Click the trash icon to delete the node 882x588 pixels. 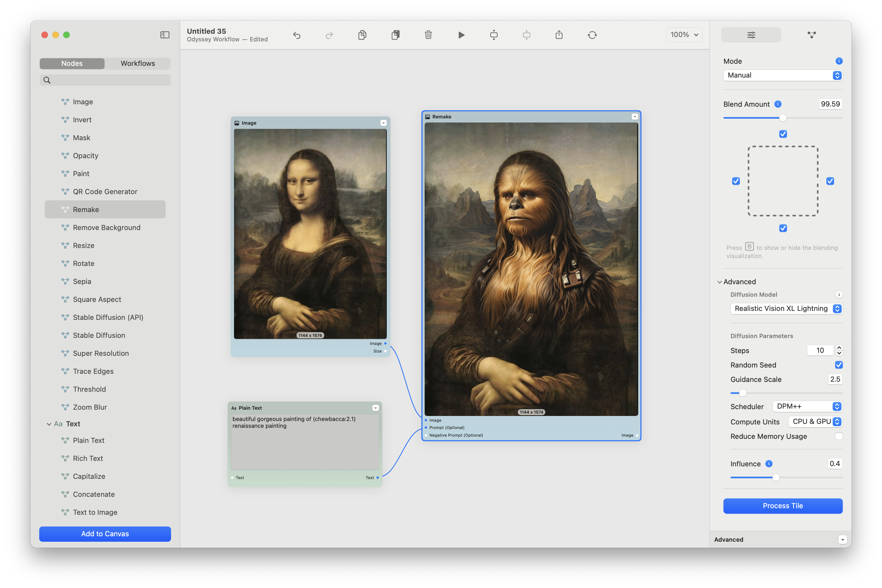click(428, 35)
